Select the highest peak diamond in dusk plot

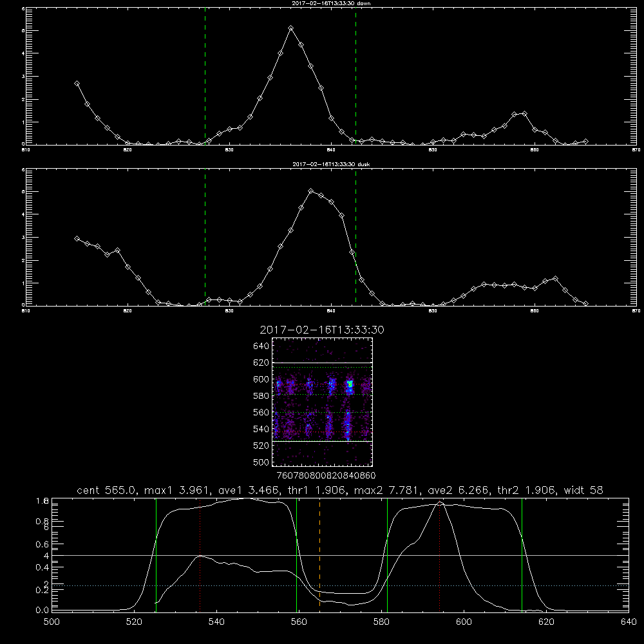click(x=311, y=191)
